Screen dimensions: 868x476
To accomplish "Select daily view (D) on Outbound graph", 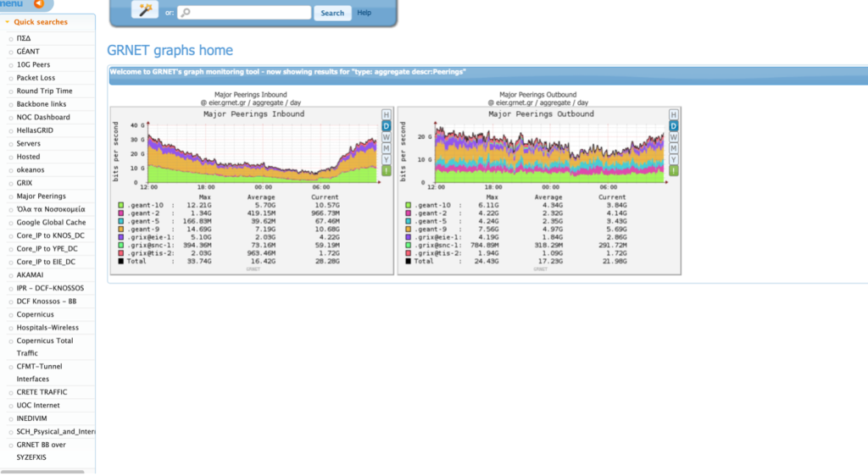I will pyautogui.click(x=674, y=126).
